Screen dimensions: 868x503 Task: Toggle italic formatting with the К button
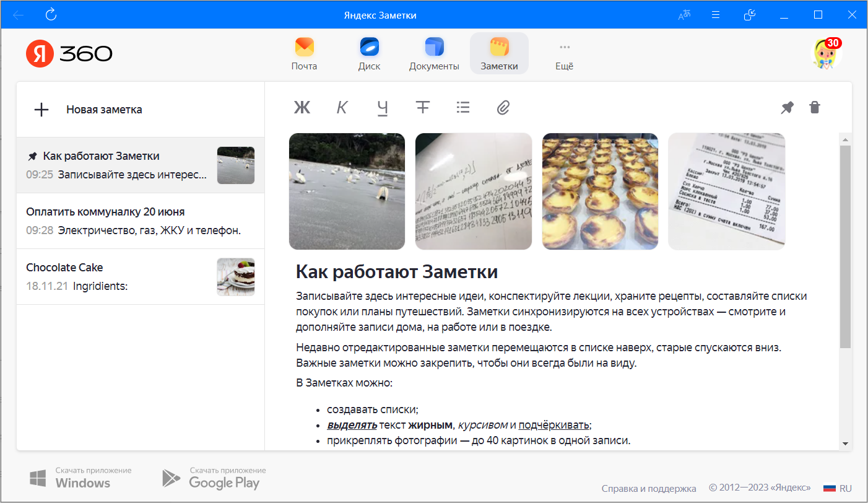click(342, 108)
